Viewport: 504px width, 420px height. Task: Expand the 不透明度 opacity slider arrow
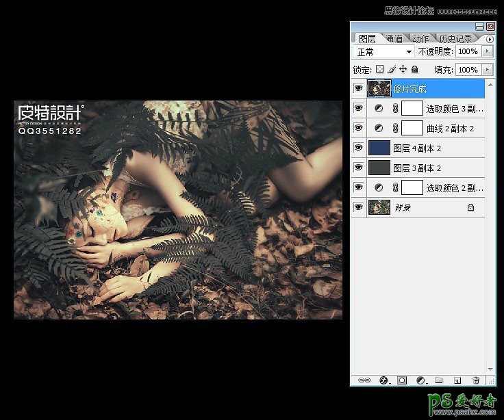click(488, 52)
